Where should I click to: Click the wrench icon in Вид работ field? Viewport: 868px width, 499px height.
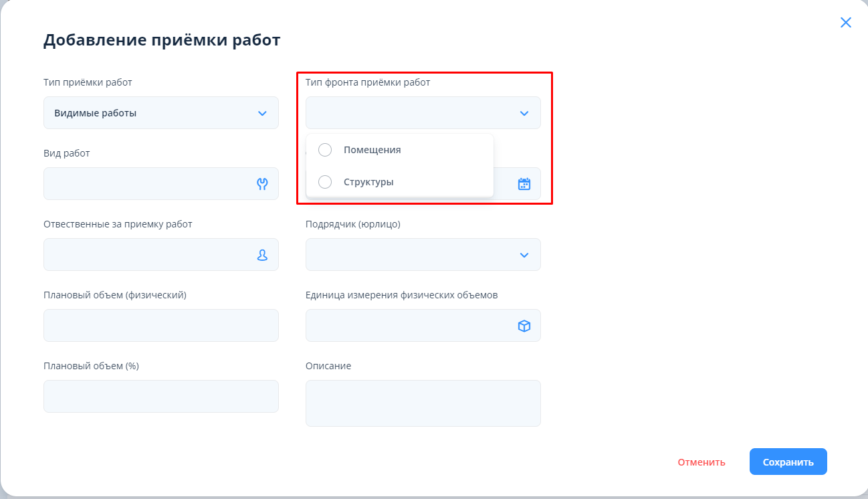pos(262,184)
